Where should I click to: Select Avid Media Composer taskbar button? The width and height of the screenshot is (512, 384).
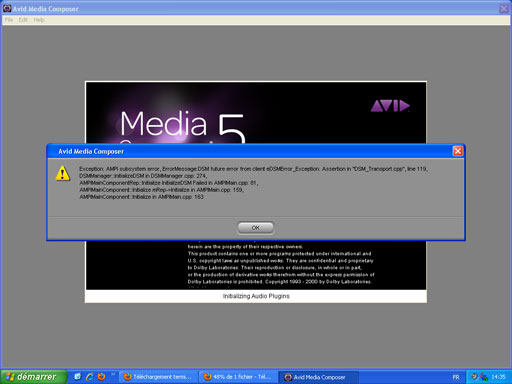[318, 377]
